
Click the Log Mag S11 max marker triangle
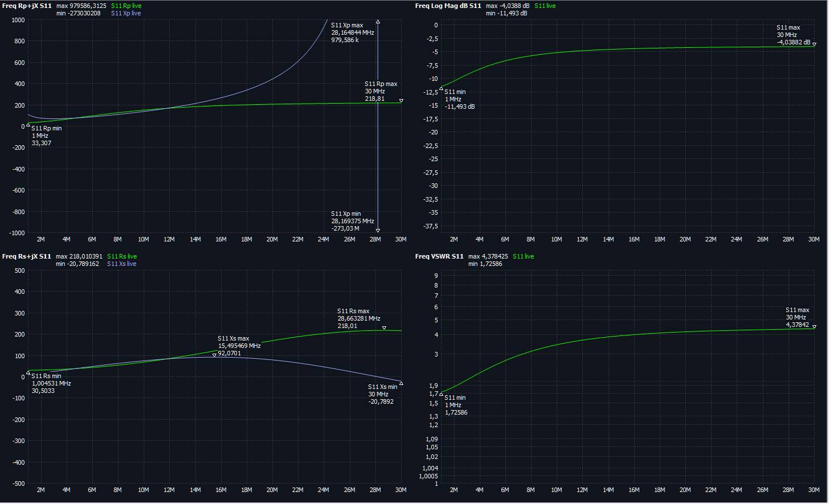coord(814,44)
